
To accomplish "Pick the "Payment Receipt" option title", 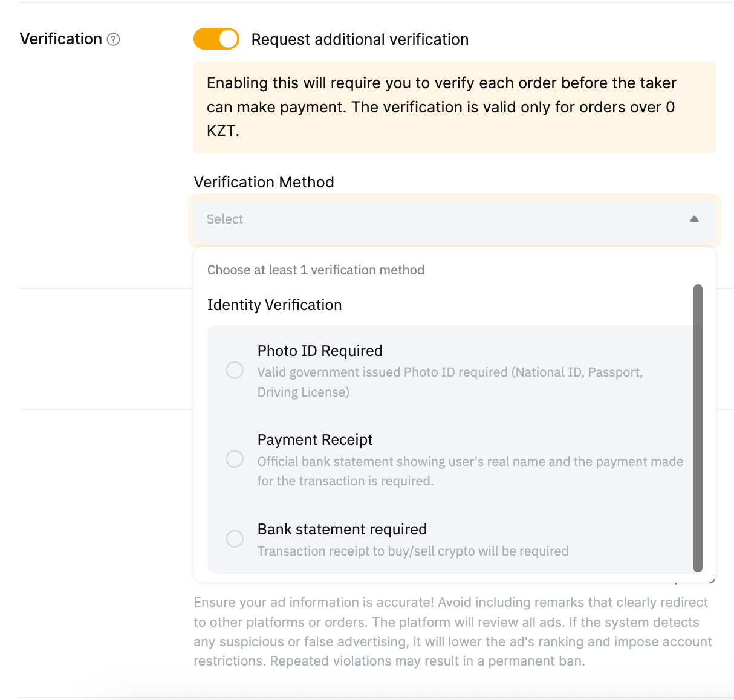I will tap(315, 440).
